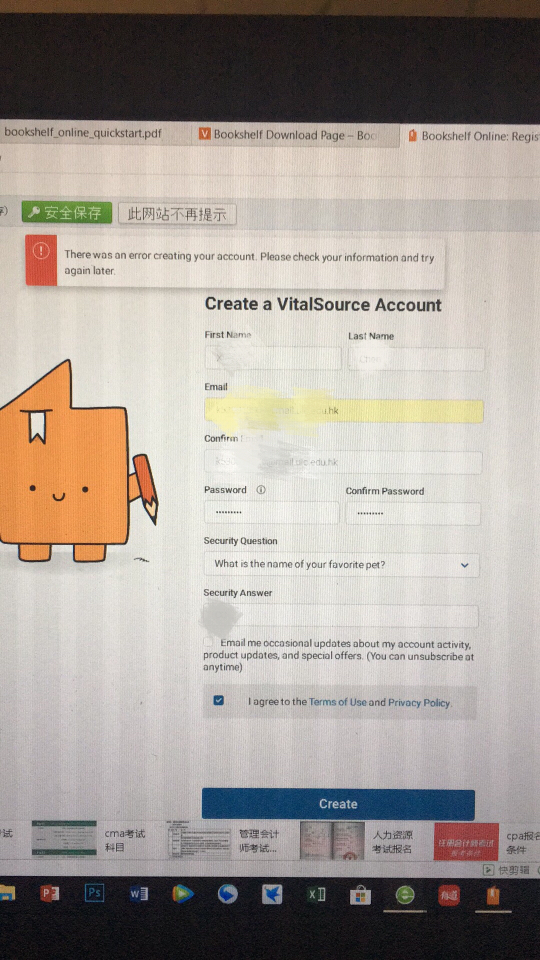Click the Security Answer input field

(341, 617)
